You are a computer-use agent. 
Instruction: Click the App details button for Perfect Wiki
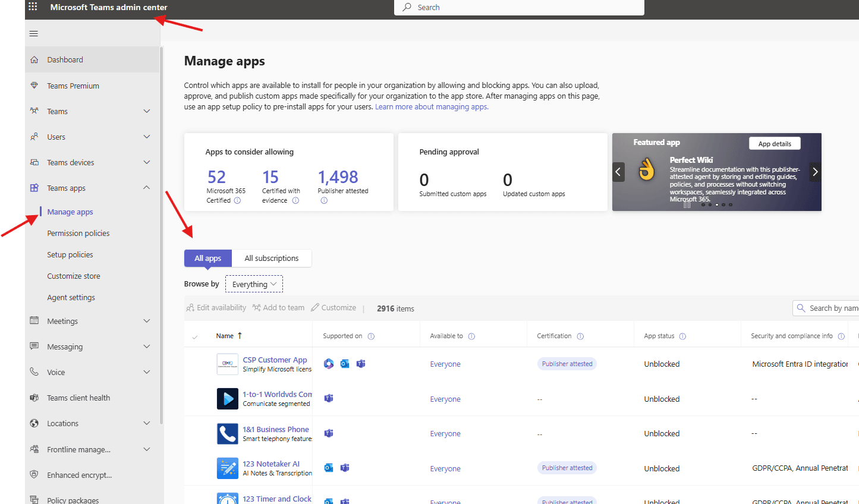[774, 143]
